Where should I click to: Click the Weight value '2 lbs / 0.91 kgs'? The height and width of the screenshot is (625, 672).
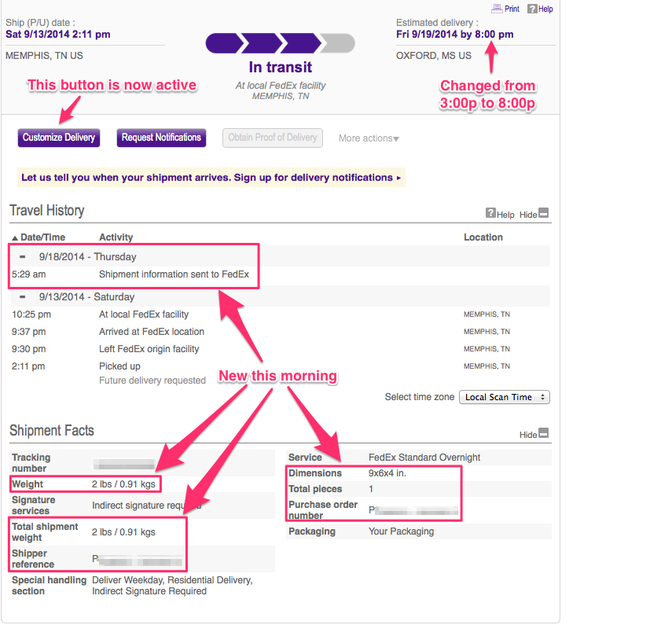click(123, 484)
